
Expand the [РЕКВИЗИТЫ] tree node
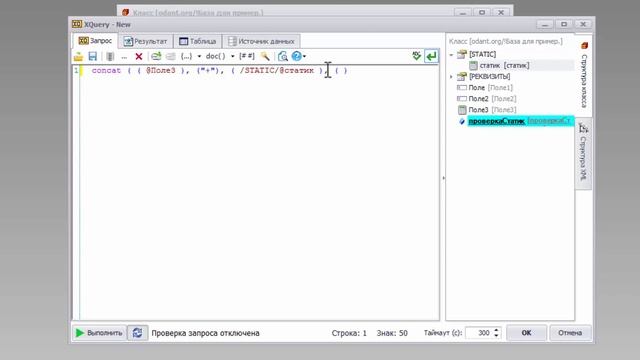click(x=451, y=76)
